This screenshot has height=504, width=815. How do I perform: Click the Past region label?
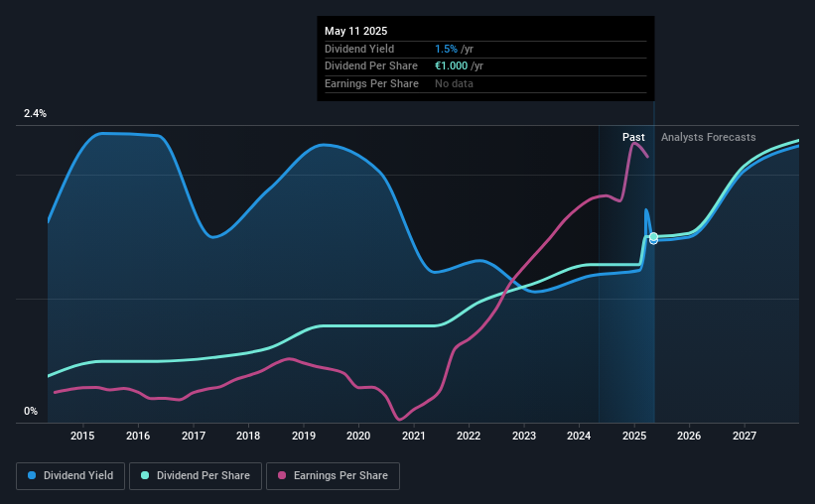point(633,137)
